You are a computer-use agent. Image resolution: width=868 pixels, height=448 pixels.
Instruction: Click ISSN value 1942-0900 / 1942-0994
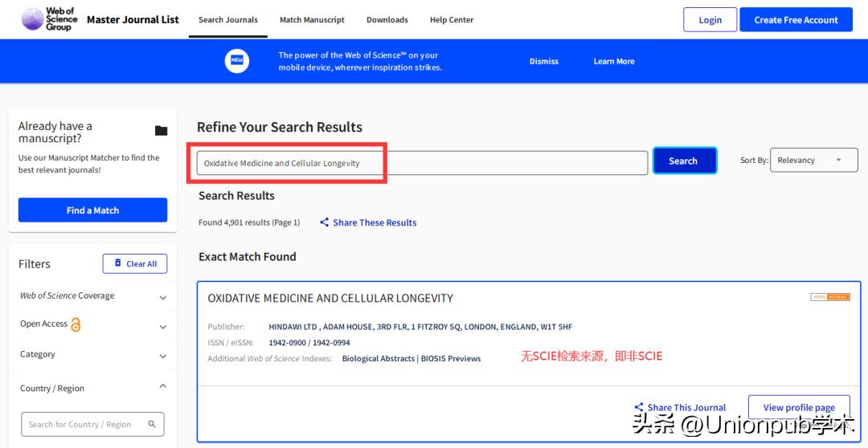click(309, 342)
